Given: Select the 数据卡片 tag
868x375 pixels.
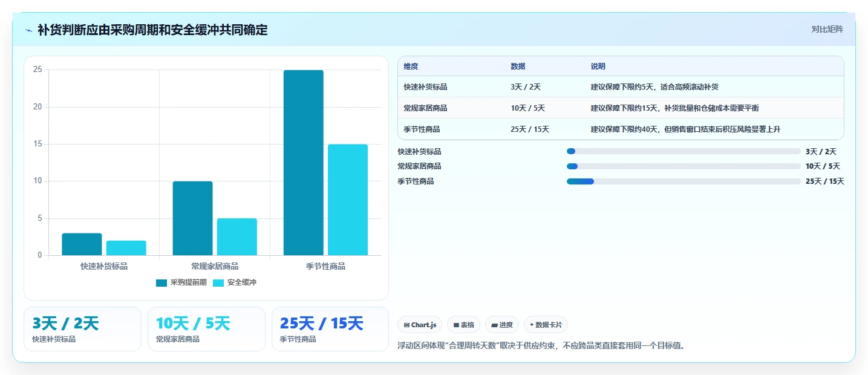Looking at the screenshot, I should [546, 325].
